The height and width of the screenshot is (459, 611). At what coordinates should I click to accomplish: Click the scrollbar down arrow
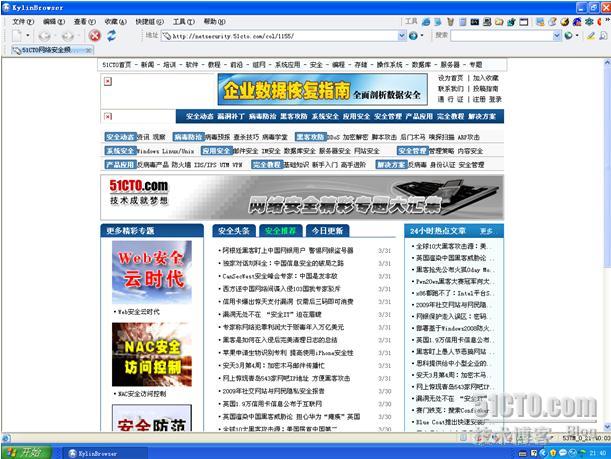(x=607, y=428)
